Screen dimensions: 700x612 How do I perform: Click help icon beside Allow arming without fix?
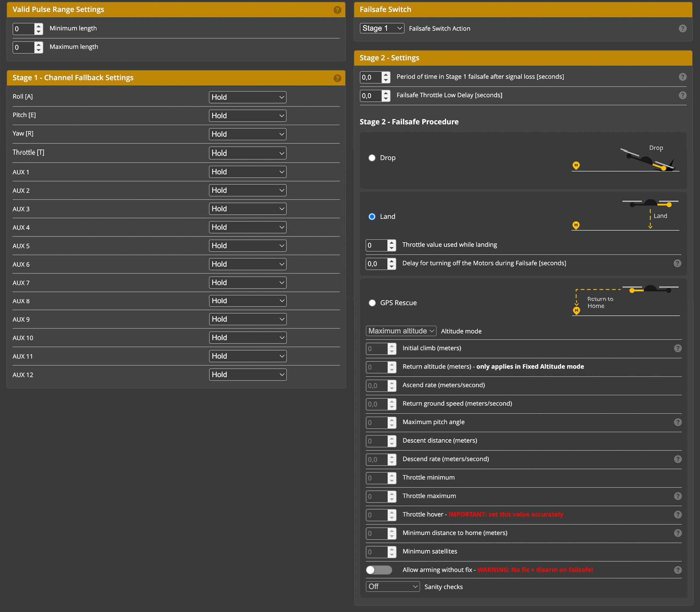(677, 570)
